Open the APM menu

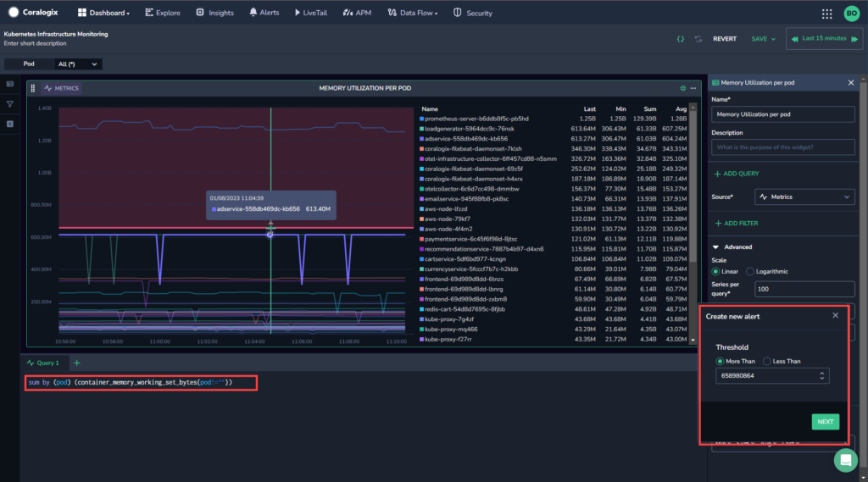357,13
